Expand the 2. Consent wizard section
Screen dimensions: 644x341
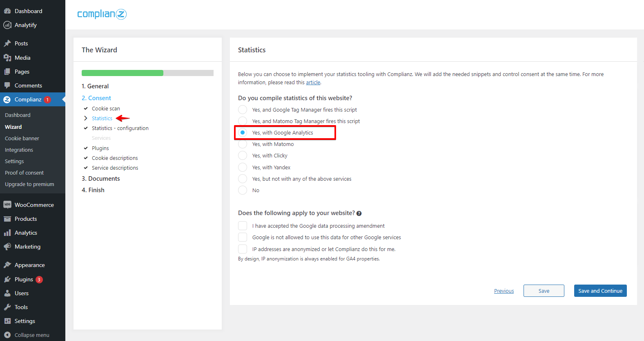(x=96, y=98)
